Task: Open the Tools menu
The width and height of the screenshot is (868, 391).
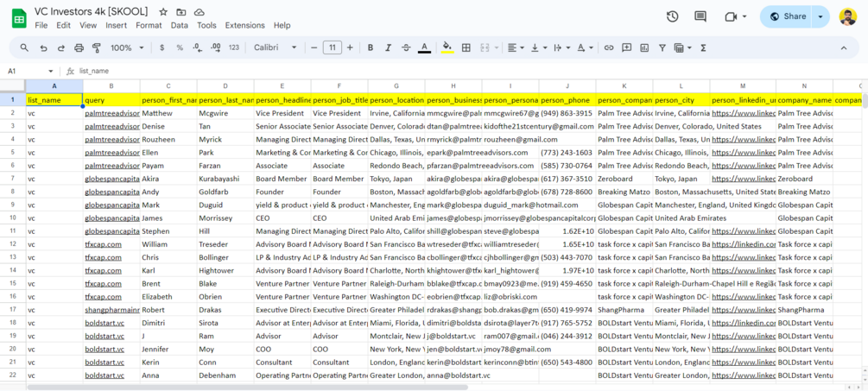Action: point(206,25)
